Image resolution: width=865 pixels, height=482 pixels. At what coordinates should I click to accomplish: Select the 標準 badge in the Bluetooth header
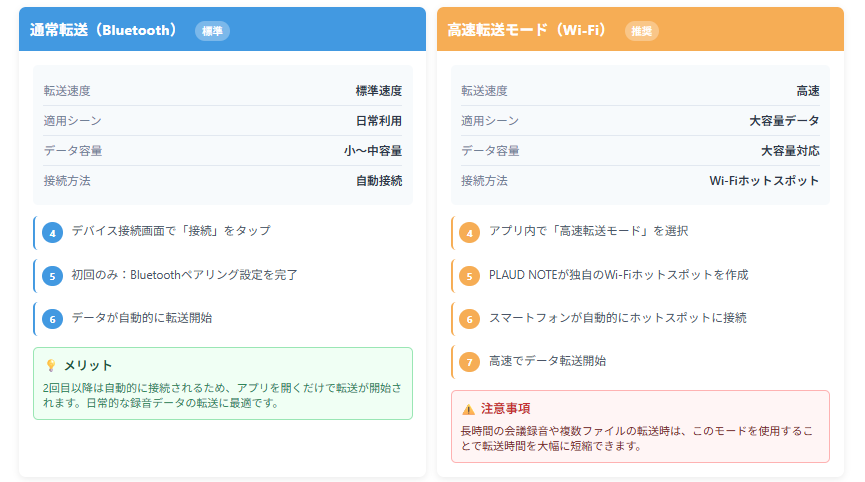(x=213, y=31)
